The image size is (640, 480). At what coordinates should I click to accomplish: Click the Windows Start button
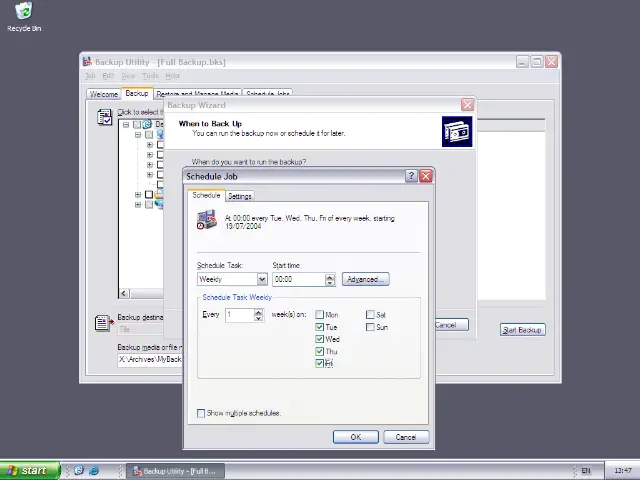26,470
